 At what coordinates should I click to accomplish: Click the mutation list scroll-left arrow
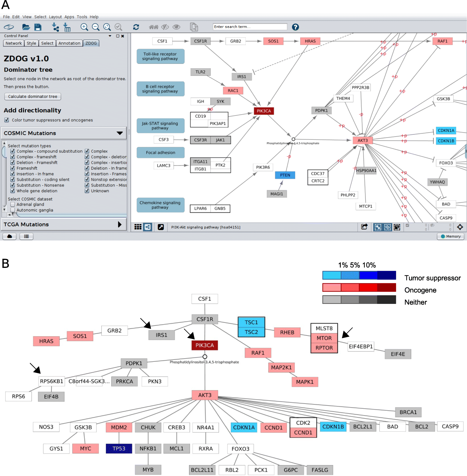point(9,215)
